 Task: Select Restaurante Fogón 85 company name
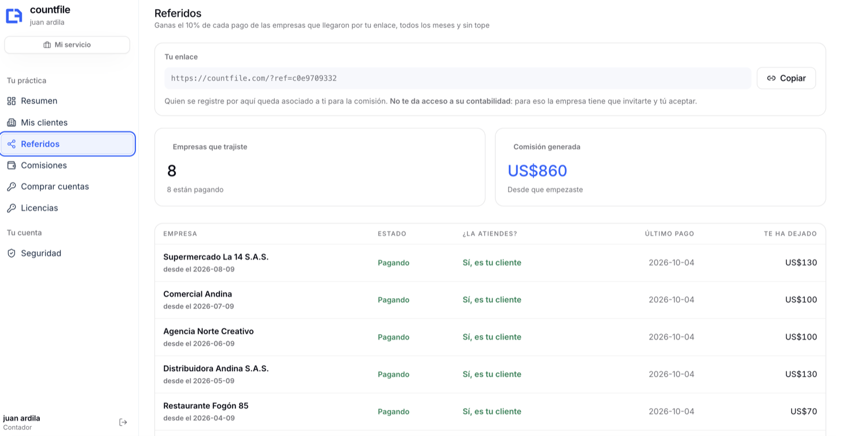pos(206,405)
